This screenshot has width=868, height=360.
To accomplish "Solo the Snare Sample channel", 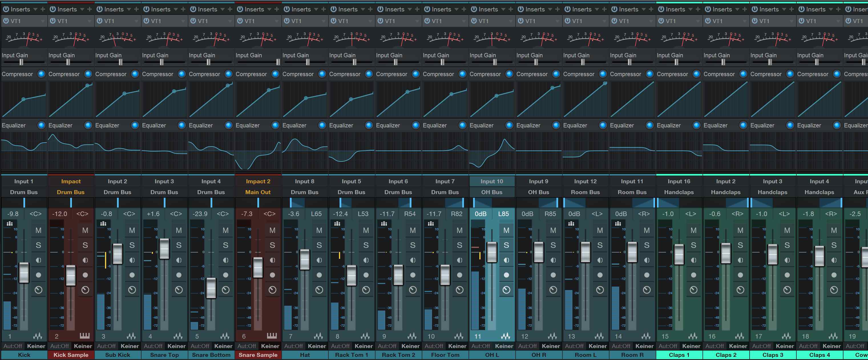I will tap(272, 245).
